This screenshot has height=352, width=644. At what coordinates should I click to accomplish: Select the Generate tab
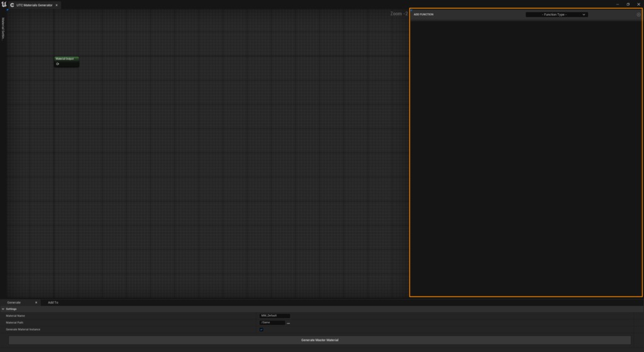click(x=14, y=303)
